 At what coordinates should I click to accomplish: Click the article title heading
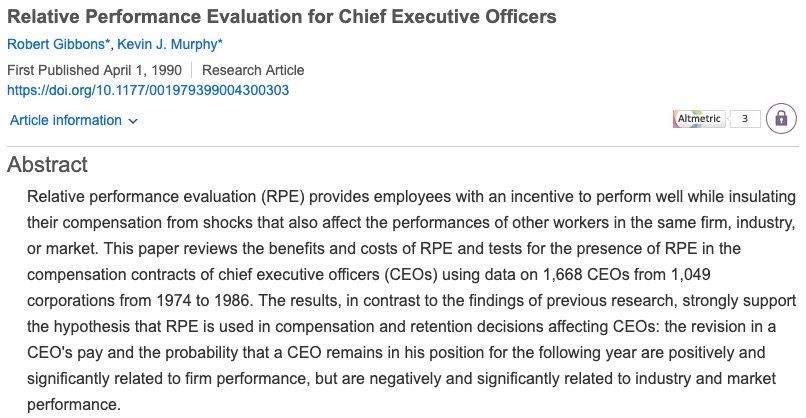pyautogui.click(x=281, y=18)
